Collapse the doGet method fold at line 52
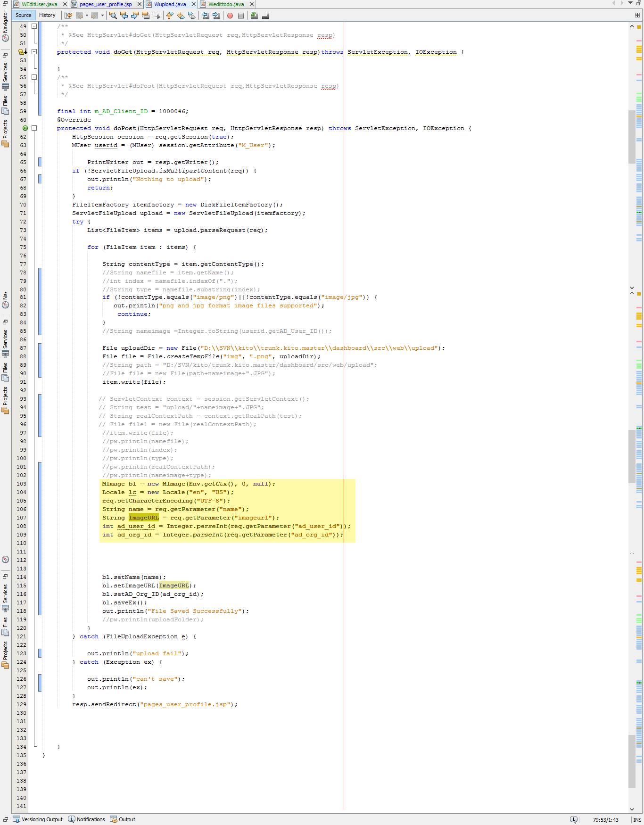This screenshot has width=644, height=825. [x=34, y=52]
